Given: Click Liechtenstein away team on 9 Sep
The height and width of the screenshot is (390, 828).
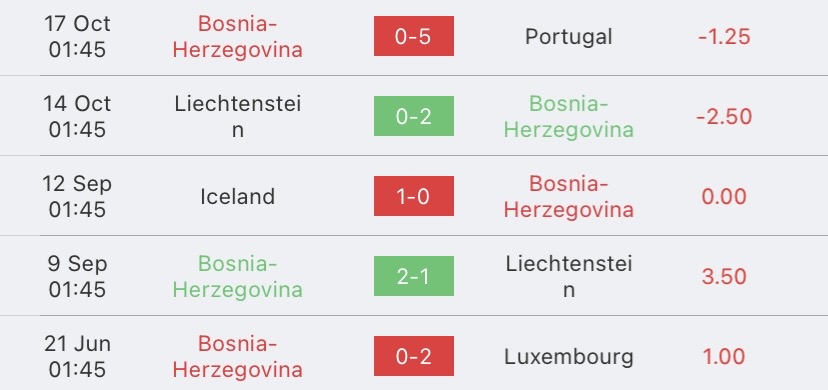Looking at the screenshot, I should click(569, 277).
